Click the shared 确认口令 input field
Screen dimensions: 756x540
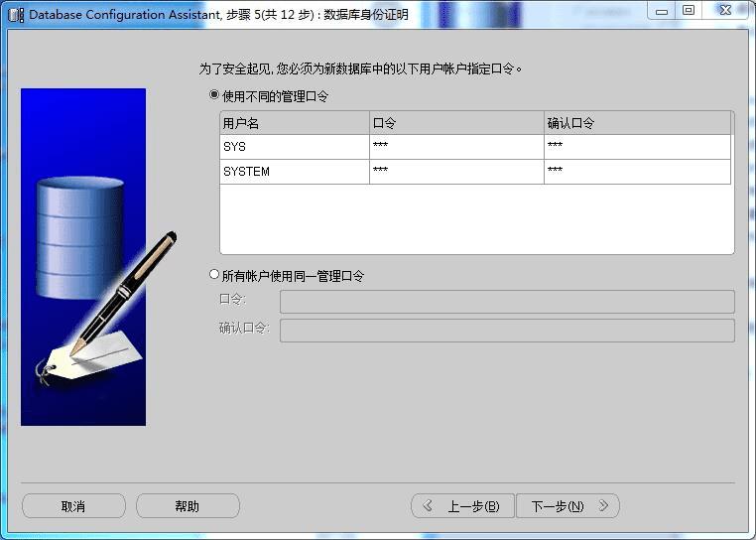(507, 331)
